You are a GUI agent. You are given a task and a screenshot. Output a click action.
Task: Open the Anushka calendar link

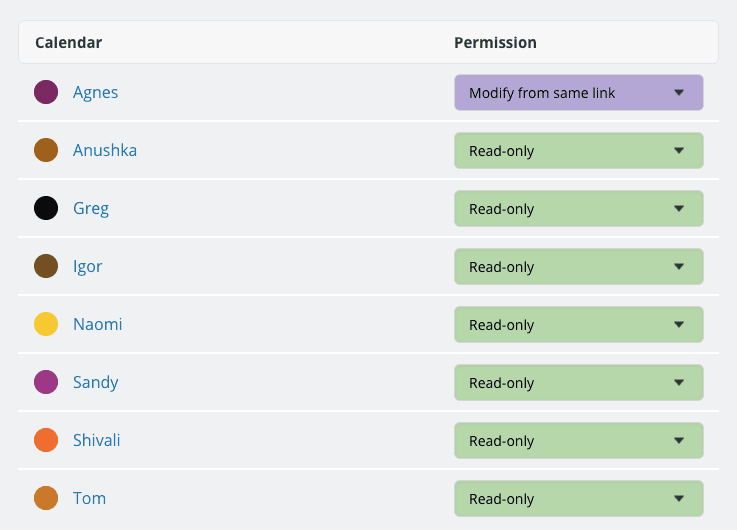[104, 151]
